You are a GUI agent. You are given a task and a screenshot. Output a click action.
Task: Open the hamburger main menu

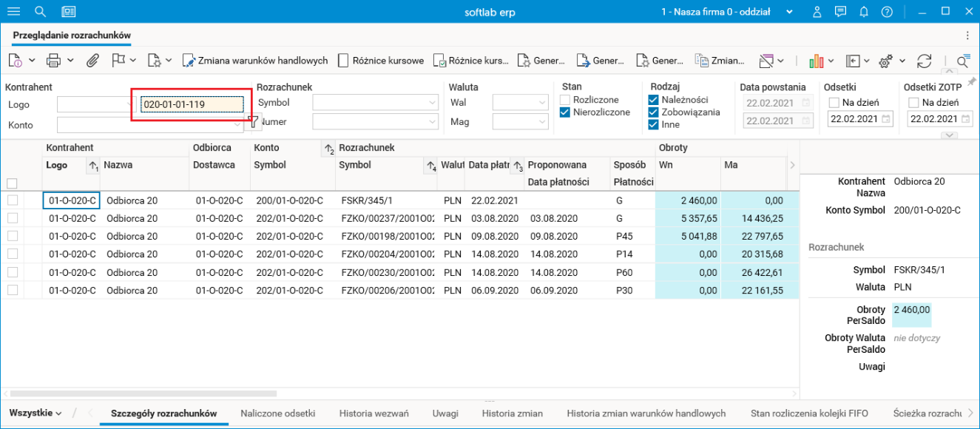coord(13,12)
